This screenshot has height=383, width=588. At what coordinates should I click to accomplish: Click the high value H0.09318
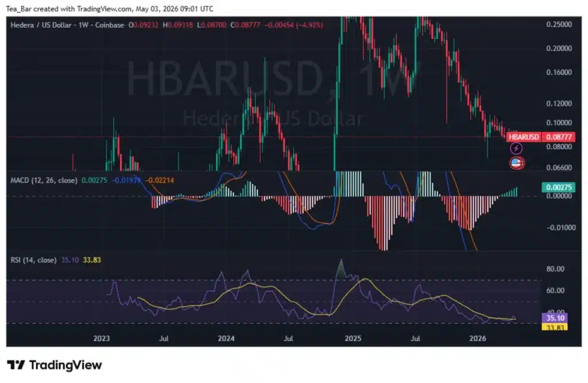(x=178, y=25)
